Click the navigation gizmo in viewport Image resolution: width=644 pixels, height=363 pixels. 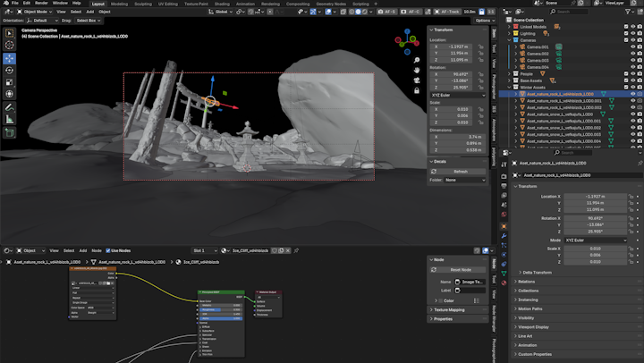point(407,41)
